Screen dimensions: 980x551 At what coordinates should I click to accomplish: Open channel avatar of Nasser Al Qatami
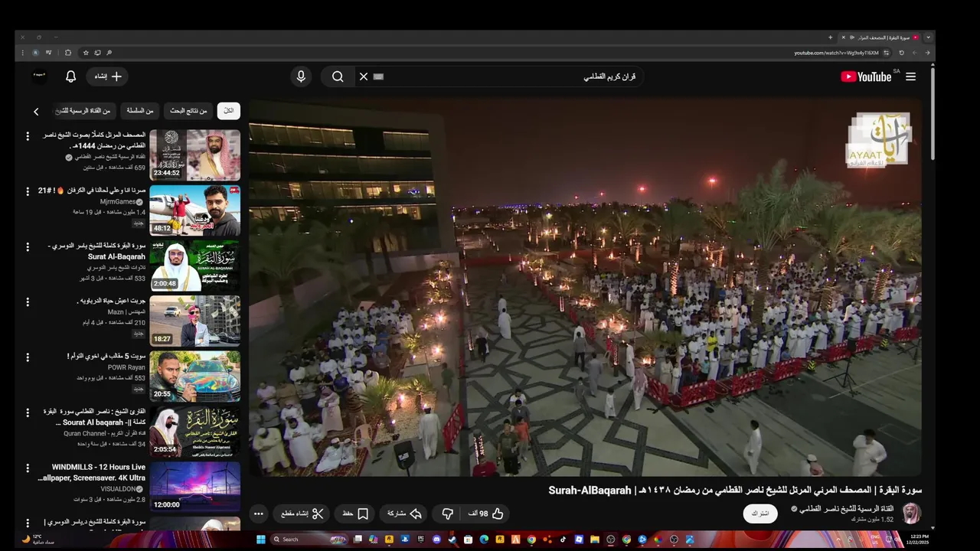912,514
